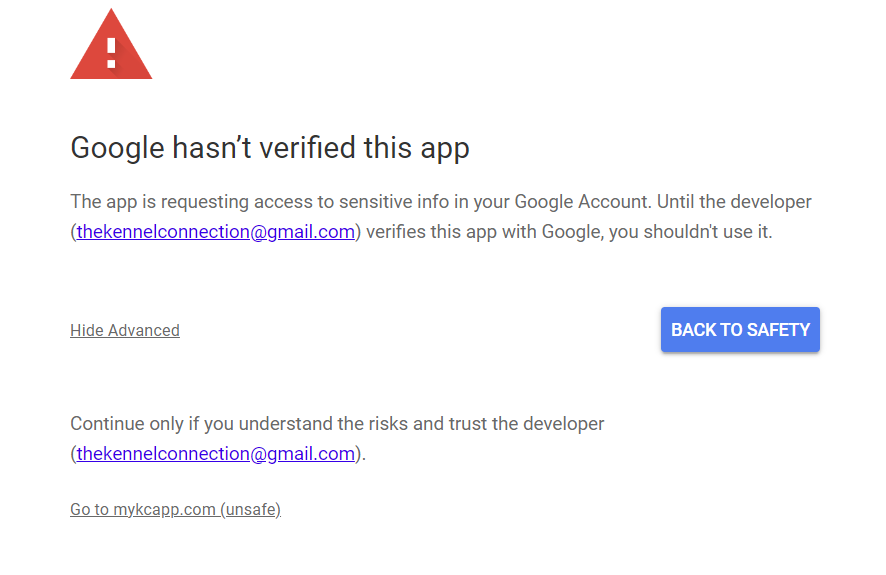This screenshot has width=886, height=575.
Task: Click the word unsafe in the bottom link
Action: coord(250,509)
